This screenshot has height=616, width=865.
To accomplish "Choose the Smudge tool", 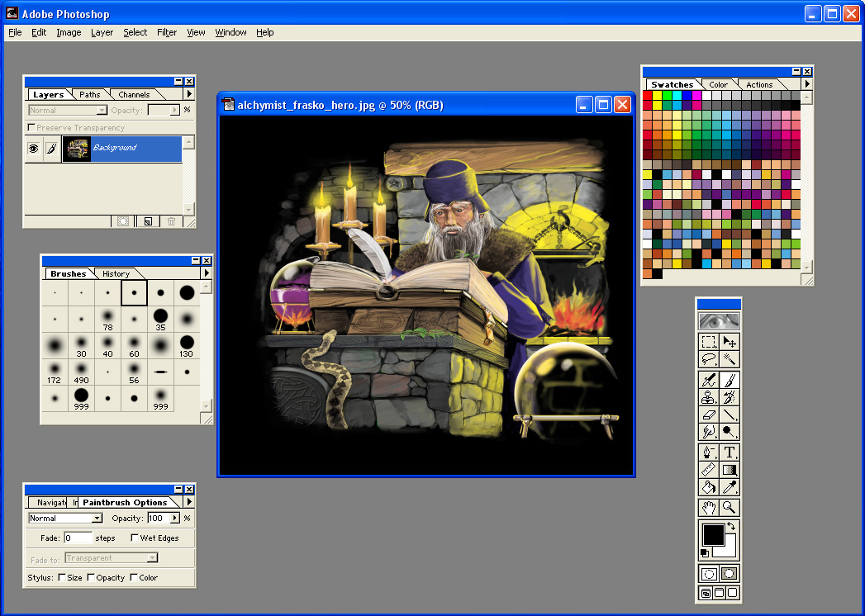I will pyautogui.click(x=709, y=432).
